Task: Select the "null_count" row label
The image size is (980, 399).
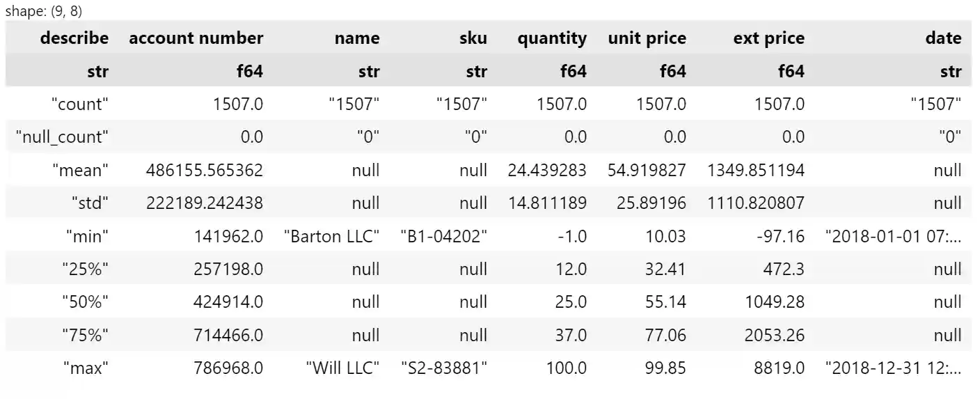Action: (x=63, y=137)
